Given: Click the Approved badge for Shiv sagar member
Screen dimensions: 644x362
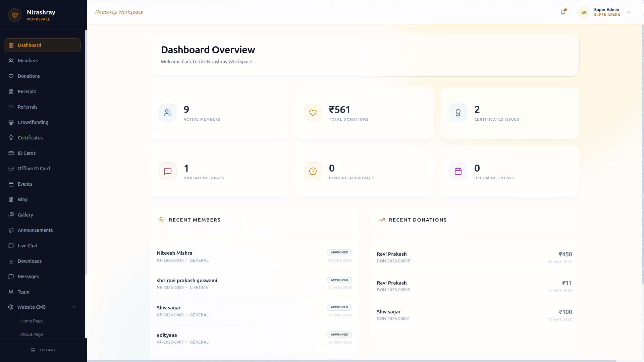Looking at the screenshot, I should 339,307.
